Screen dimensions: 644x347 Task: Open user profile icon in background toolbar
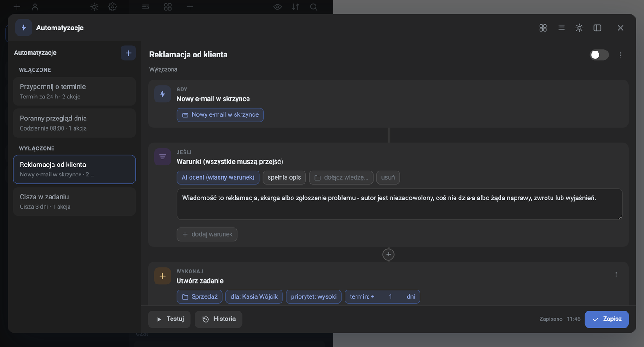point(35,7)
